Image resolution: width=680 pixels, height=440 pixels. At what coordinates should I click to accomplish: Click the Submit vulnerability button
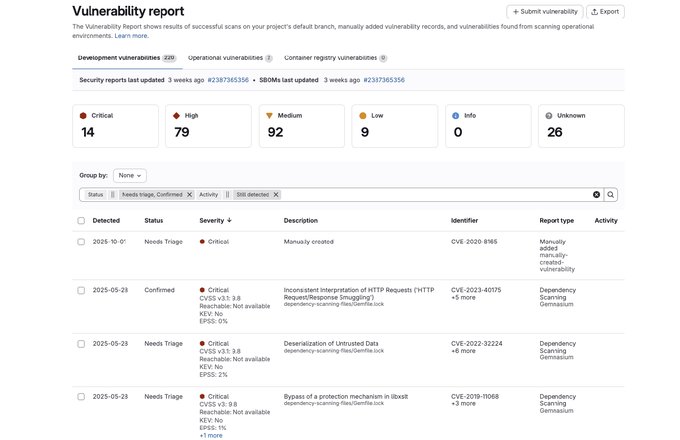point(545,12)
